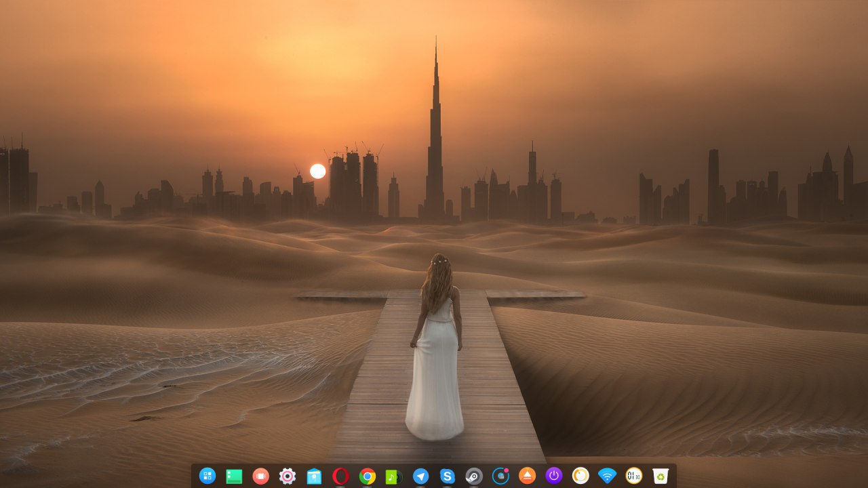The height and width of the screenshot is (488, 868).
Task: Launch Google Chrome from the dock
Action: click(368, 476)
